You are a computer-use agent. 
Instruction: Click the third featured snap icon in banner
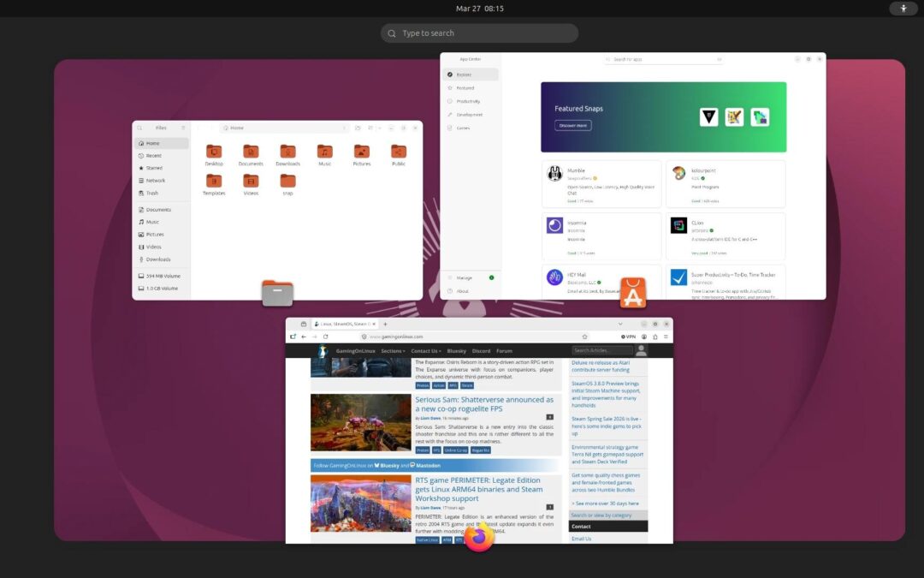point(760,116)
